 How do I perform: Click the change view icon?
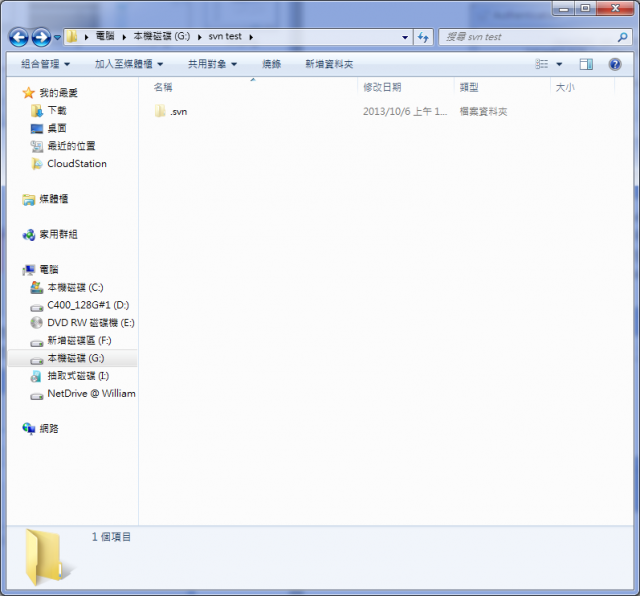tap(542, 64)
